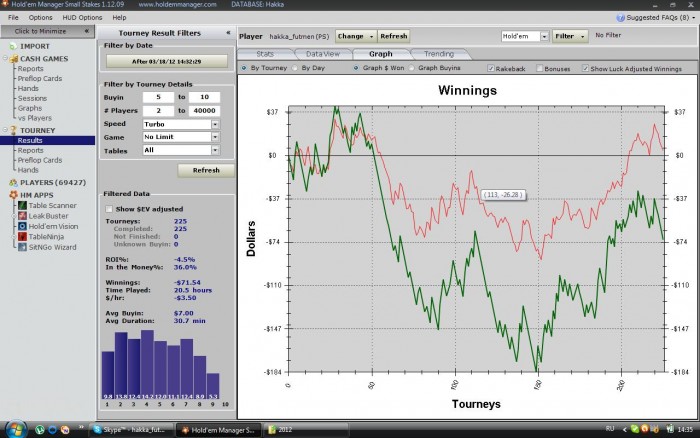Viewport: 700px width, 438px height.
Task: Open File menu
Action: pos(13,17)
